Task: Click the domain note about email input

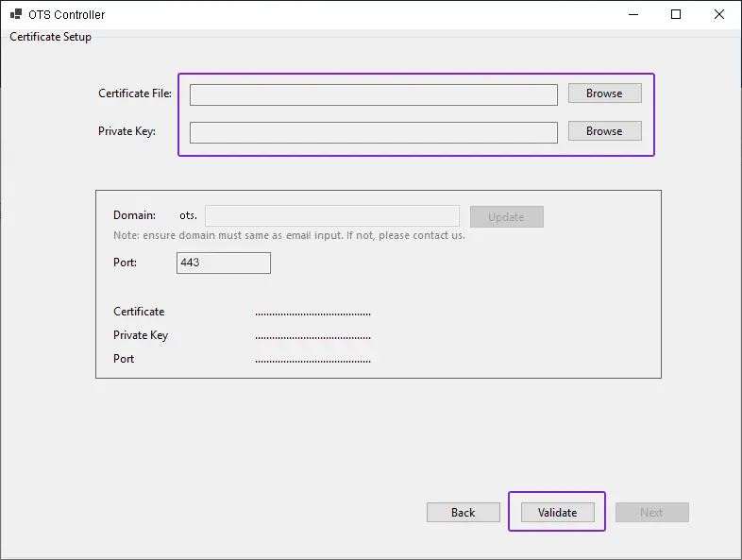Action: click(289, 235)
